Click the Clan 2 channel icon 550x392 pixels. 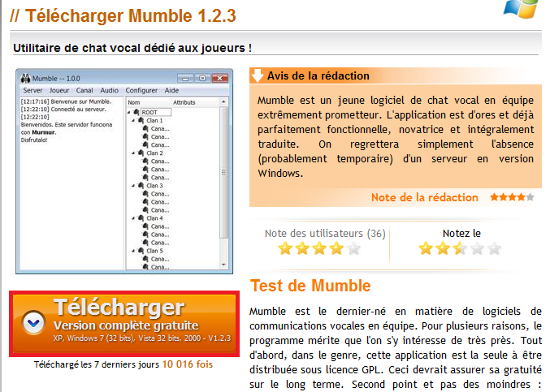(141, 153)
